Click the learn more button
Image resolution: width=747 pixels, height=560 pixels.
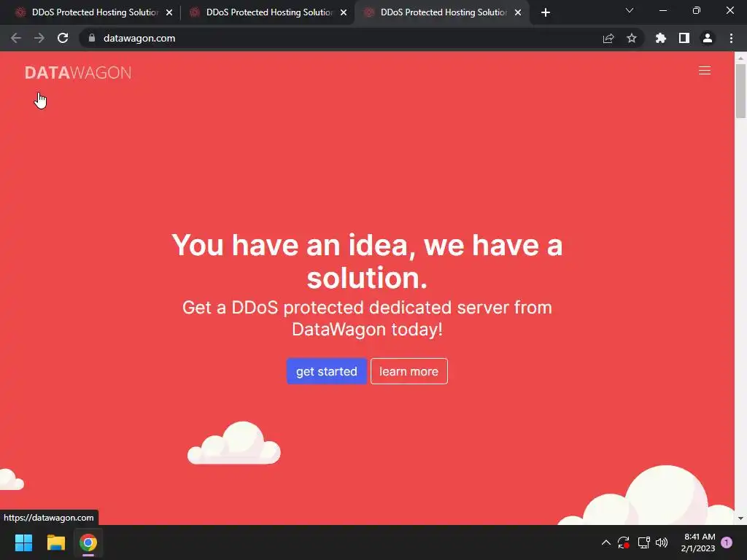tap(409, 371)
